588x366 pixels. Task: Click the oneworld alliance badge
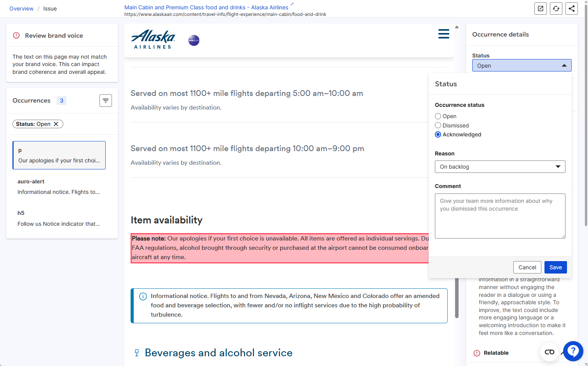(x=194, y=40)
